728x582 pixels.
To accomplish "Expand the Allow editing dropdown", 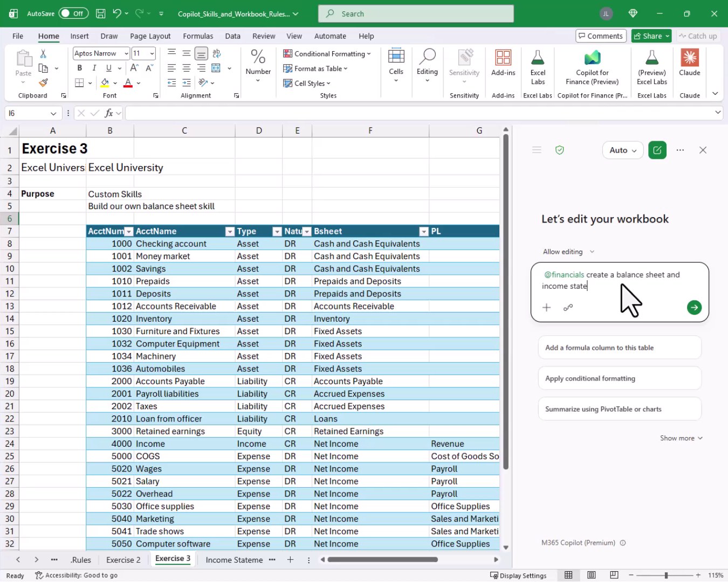I will (x=568, y=252).
